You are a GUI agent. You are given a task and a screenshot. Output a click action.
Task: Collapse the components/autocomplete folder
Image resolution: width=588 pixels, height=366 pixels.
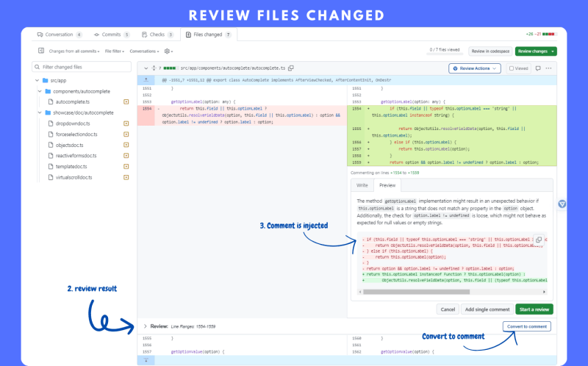(x=40, y=91)
